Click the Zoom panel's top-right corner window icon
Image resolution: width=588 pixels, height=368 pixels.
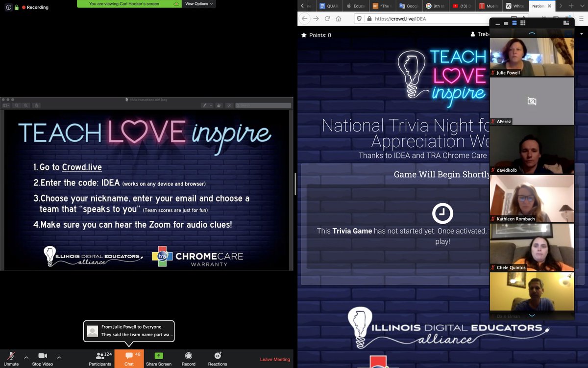[x=566, y=23]
